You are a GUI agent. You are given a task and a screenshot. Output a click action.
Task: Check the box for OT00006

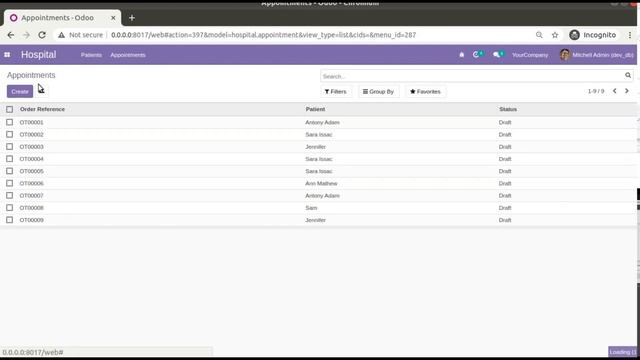point(9,183)
